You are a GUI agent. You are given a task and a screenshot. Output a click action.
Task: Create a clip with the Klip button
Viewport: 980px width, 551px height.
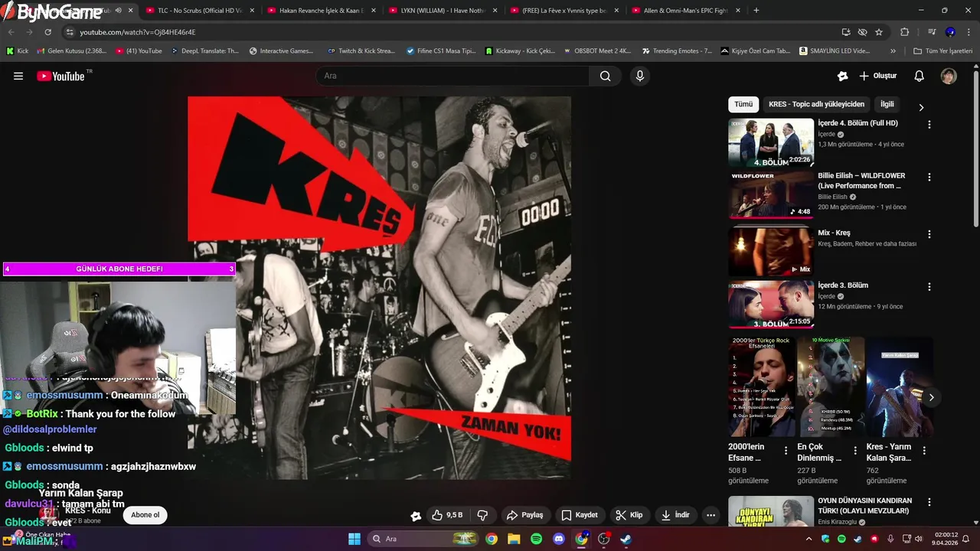pos(630,515)
